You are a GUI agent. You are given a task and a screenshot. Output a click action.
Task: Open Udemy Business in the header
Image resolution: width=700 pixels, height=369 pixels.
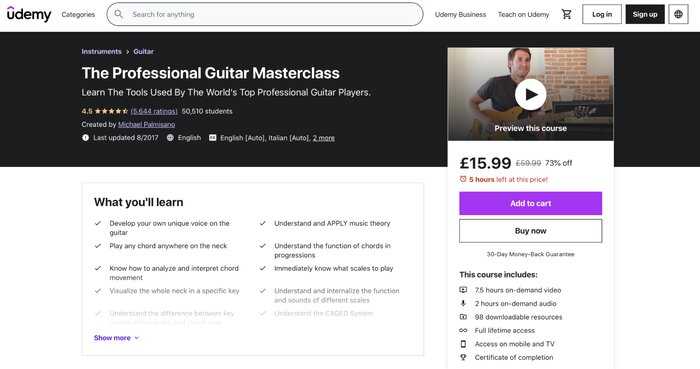460,14
